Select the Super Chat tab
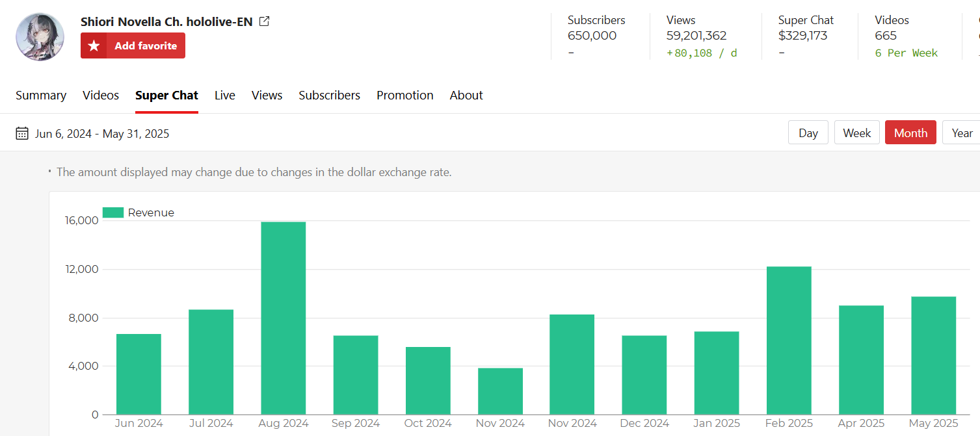Image resolution: width=980 pixels, height=436 pixels. point(166,96)
